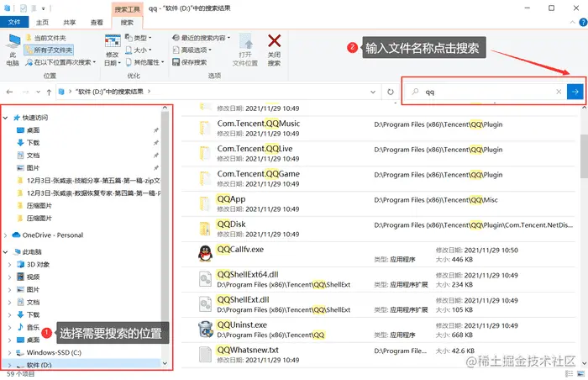
Task: Open Recent searches dropdown
Action: pyautogui.click(x=201, y=38)
